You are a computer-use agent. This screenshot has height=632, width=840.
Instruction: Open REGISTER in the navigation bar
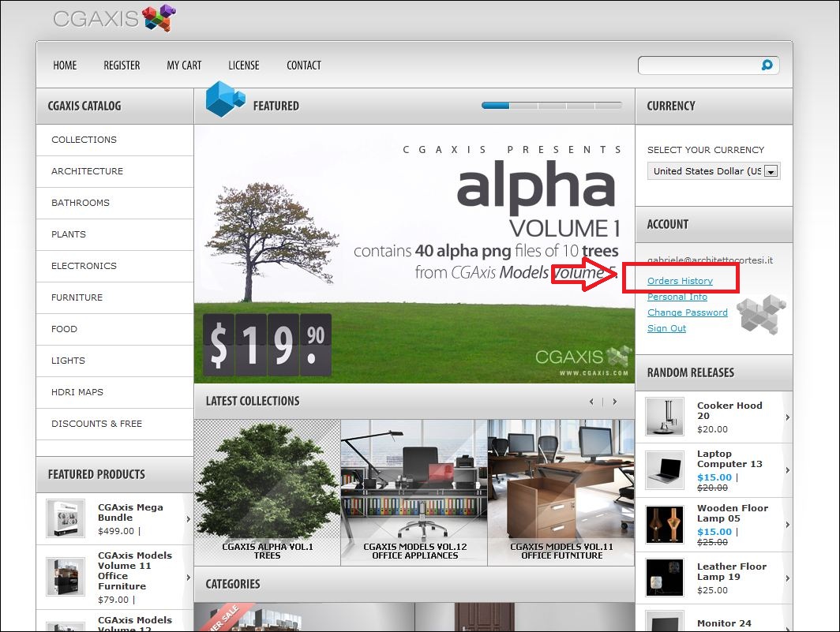[122, 65]
